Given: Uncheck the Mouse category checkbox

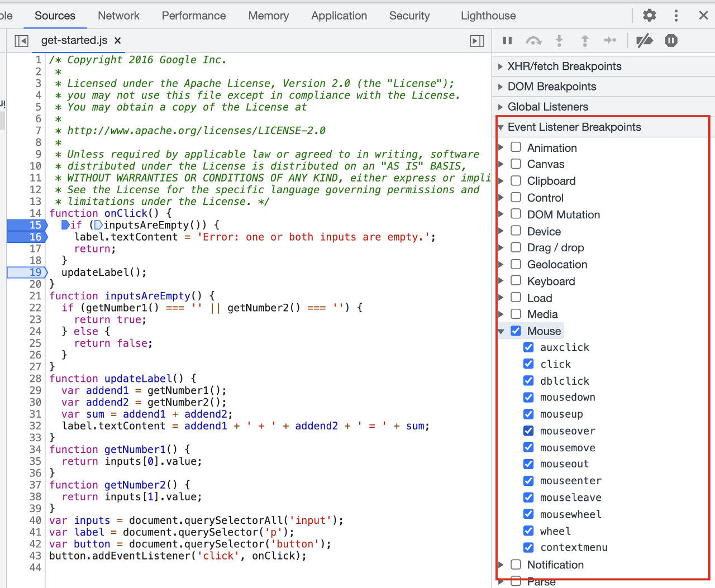Looking at the screenshot, I should pos(516,331).
